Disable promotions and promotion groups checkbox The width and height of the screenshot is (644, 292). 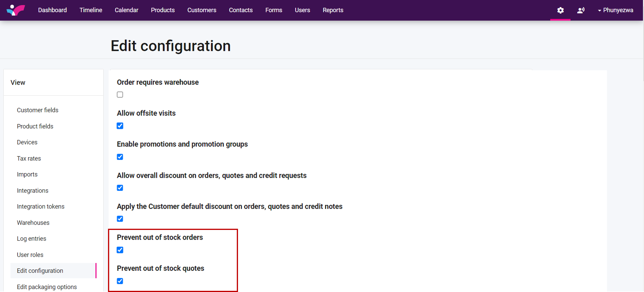coord(120,157)
